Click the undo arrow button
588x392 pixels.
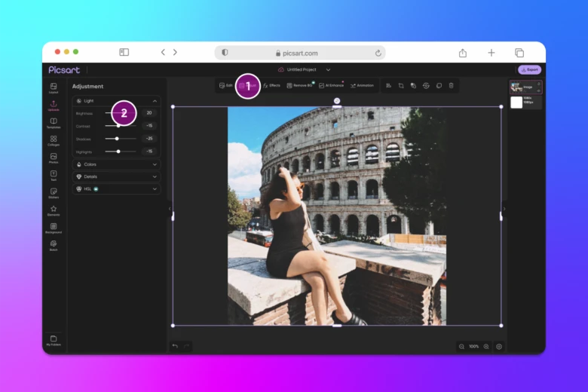coord(175,346)
